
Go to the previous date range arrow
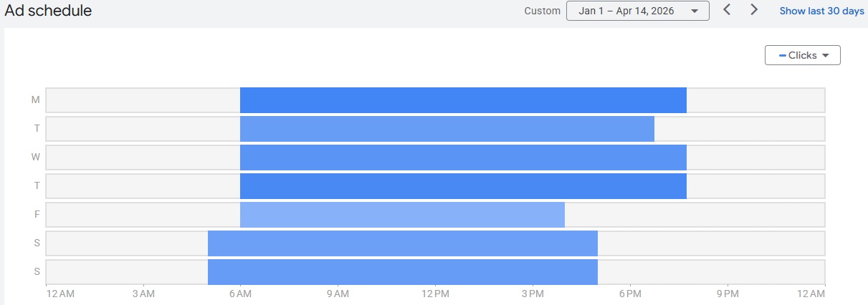(727, 10)
